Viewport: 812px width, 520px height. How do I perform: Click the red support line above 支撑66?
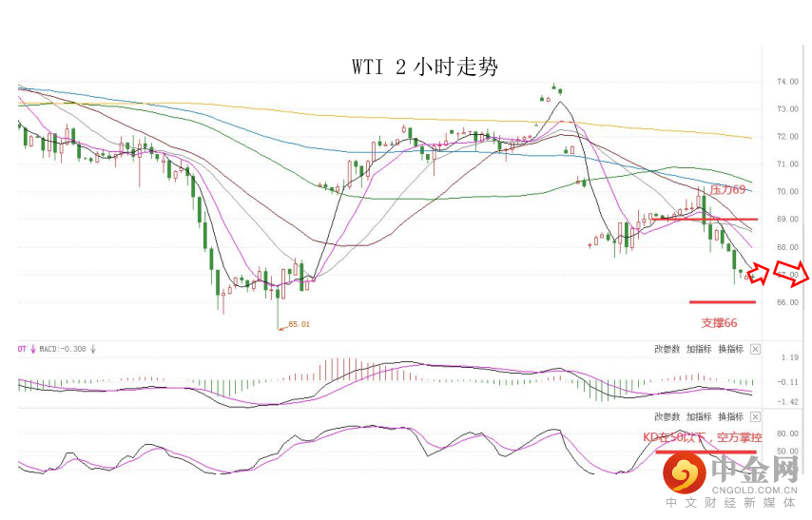(x=723, y=302)
